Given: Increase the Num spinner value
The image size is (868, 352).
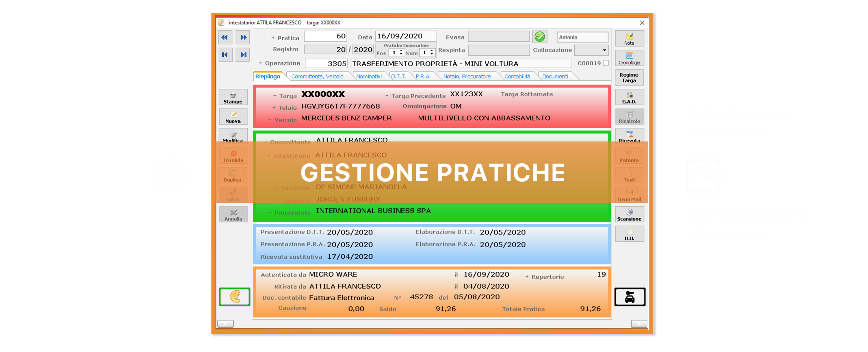Looking at the screenshot, I should click(x=432, y=51).
